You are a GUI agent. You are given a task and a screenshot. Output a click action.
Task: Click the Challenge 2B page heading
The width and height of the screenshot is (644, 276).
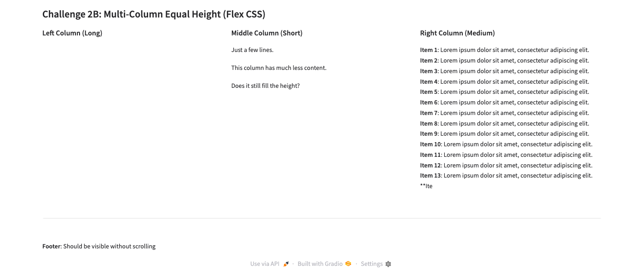(x=154, y=14)
